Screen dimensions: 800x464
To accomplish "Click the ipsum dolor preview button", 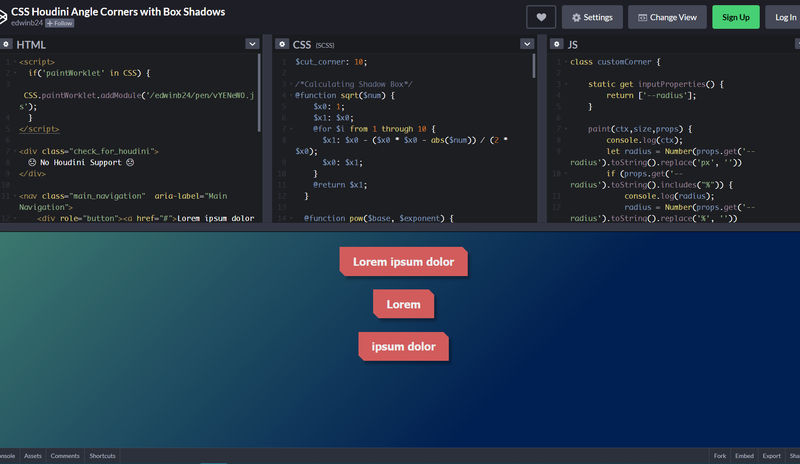I will 404,347.
